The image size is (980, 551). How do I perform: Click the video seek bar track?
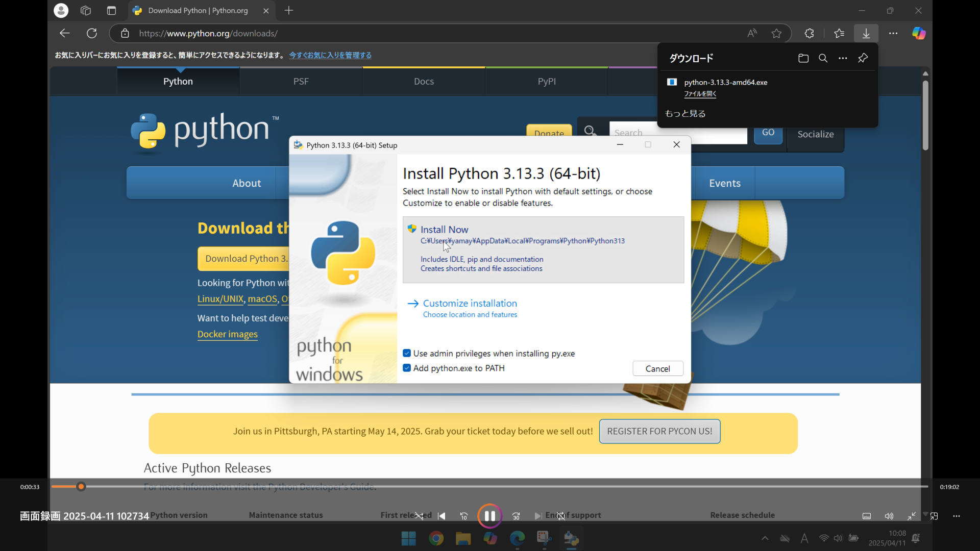[x=489, y=487]
